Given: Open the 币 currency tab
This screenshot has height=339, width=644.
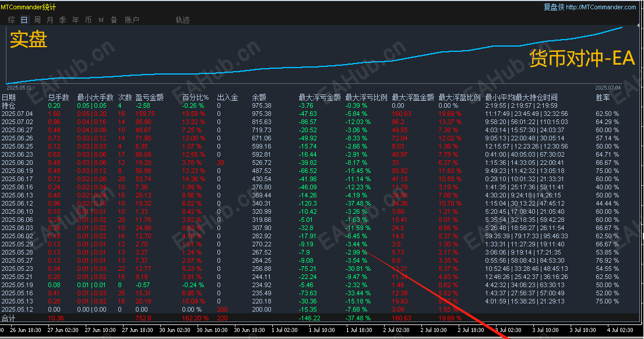Looking at the screenshot, I should pos(89,20).
